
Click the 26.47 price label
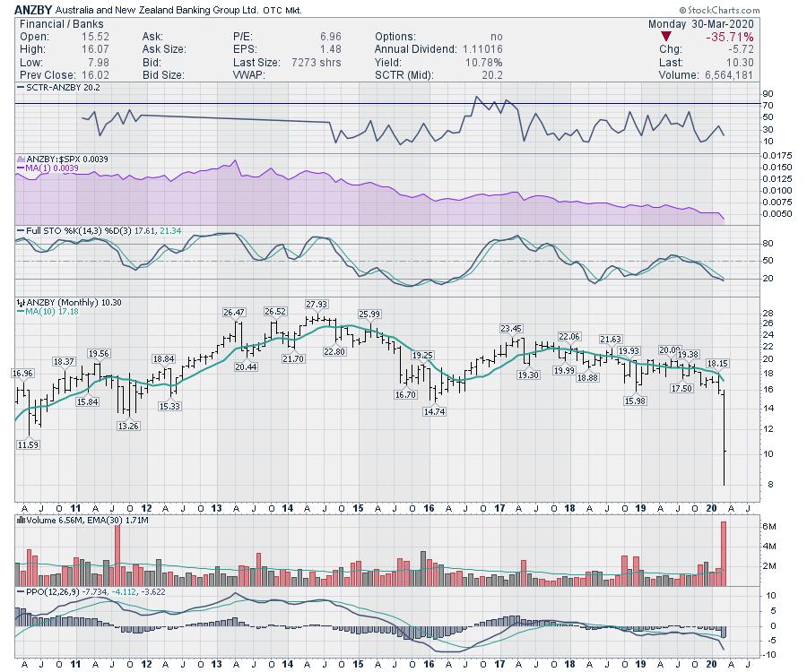pyautogui.click(x=234, y=312)
